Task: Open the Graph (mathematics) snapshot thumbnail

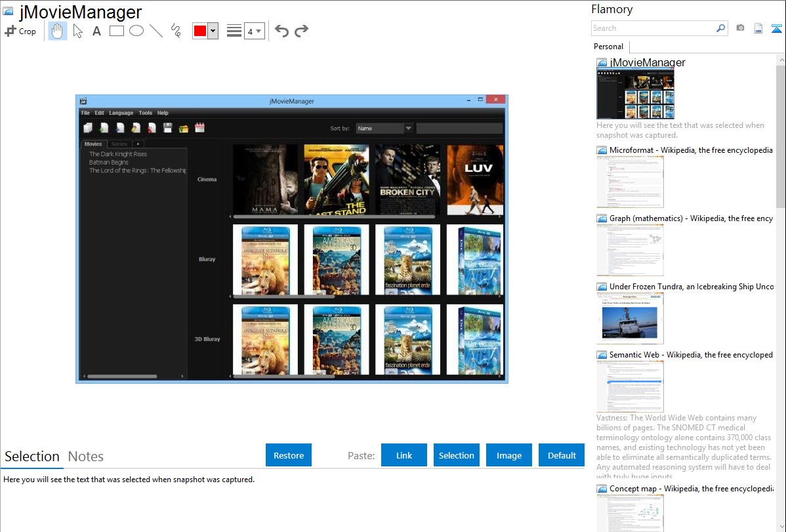Action: click(630, 250)
